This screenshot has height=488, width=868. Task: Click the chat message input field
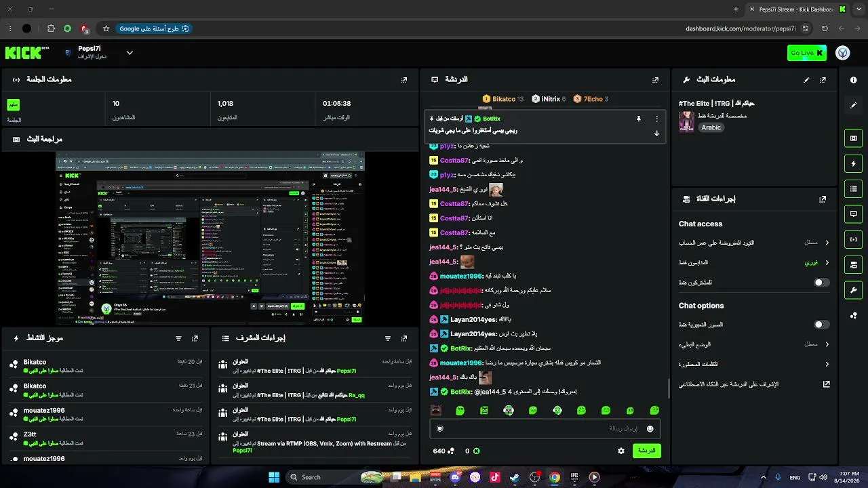pos(545,429)
